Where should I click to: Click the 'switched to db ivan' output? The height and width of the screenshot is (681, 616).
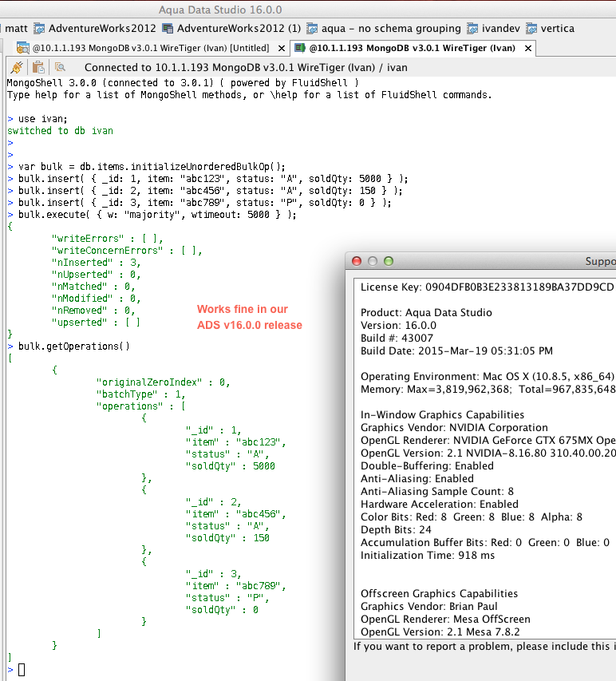coord(60,131)
